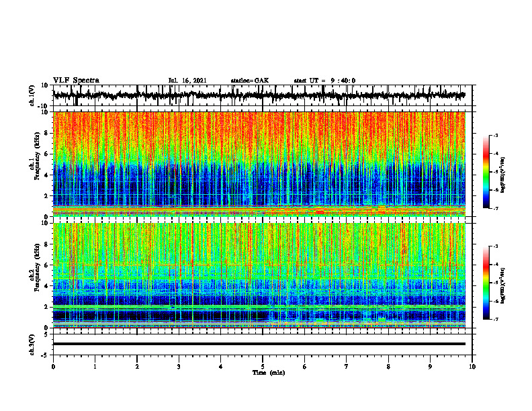Screen dimensions: 532x411
Task: Click the ch.1 spectrogram plot area
Action: point(259,164)
